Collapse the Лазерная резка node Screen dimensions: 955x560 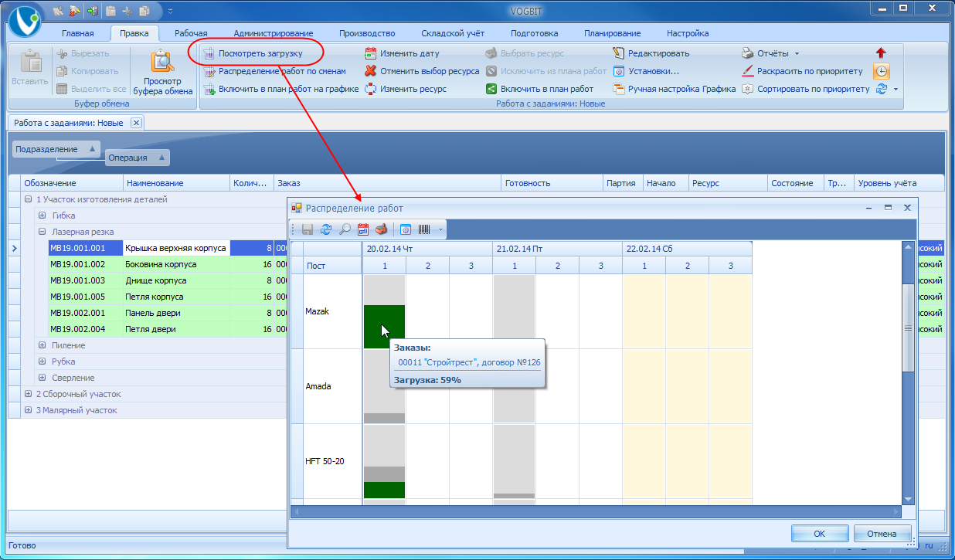42,232
